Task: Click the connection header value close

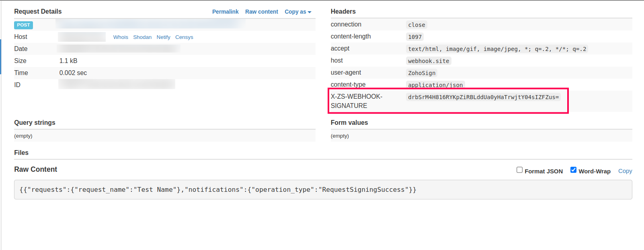Action: pyautogui.click(x=416, y=25)
